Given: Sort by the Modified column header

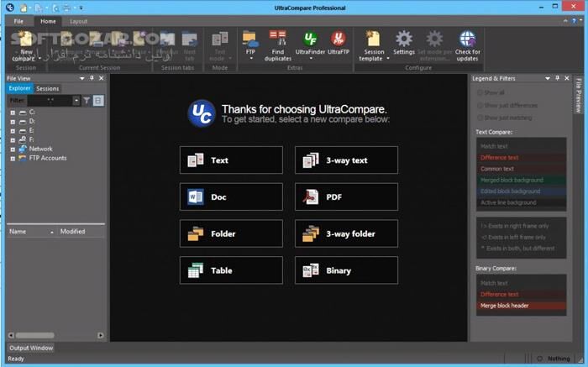Looking at the screenshot, I should click(x=81, y=232).
